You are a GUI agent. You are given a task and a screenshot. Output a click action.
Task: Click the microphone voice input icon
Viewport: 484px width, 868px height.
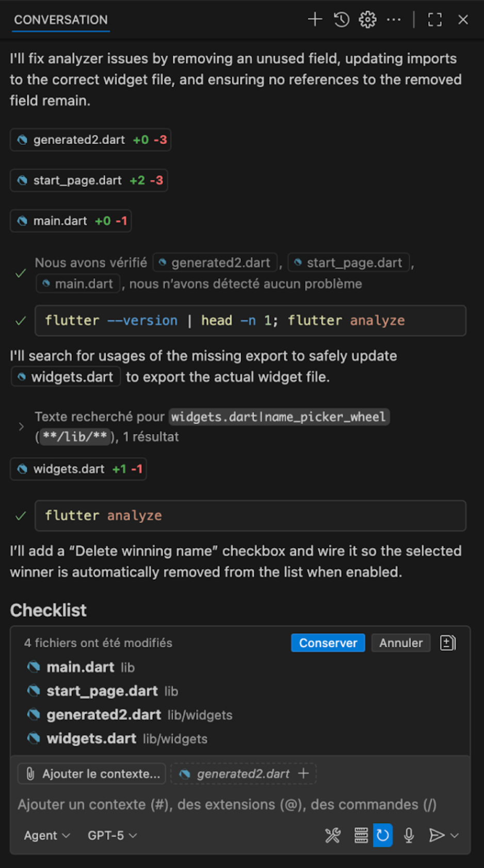tap(409, 835)
